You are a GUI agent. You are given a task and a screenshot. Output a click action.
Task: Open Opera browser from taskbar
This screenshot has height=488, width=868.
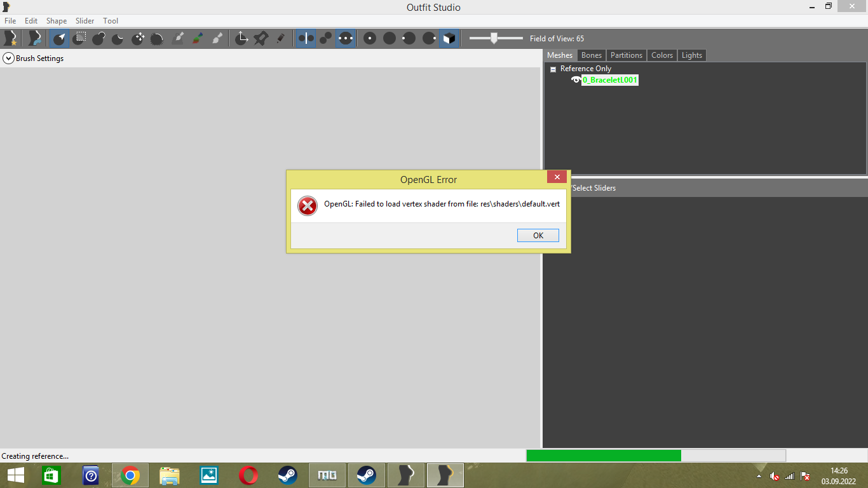(248, 475)
